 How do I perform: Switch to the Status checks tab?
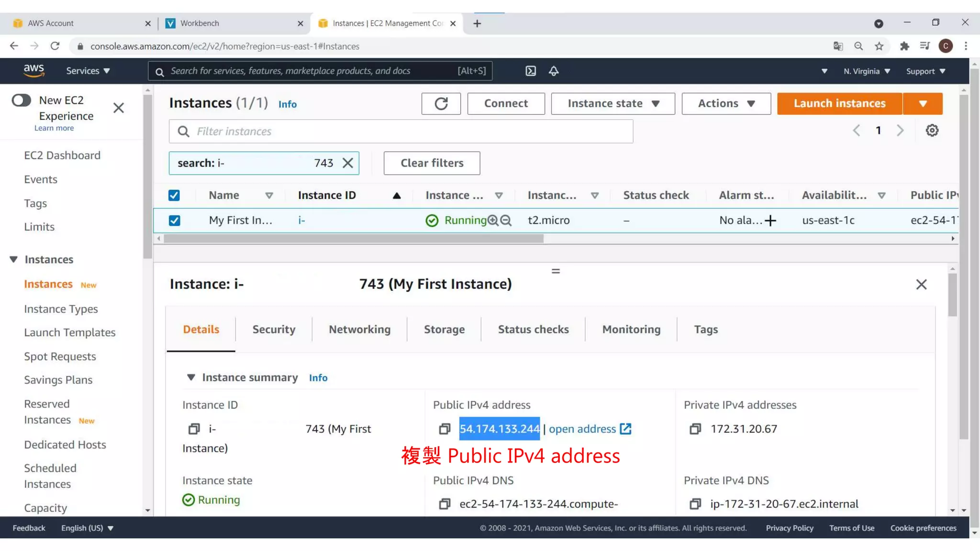(533, 330)
